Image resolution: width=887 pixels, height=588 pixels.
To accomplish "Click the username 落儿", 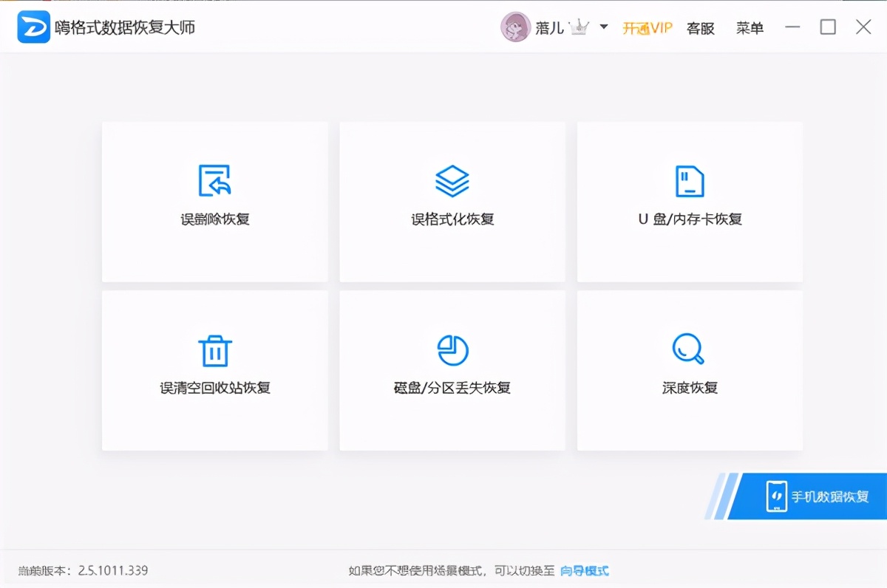I will point(550,28).
